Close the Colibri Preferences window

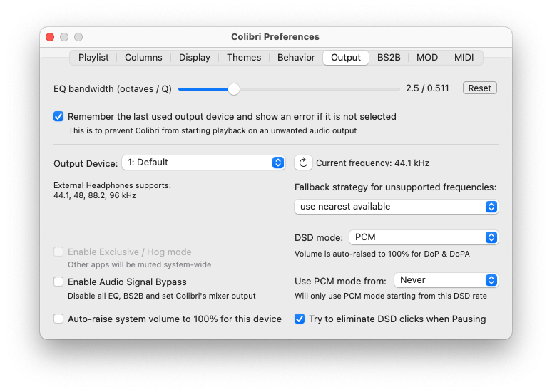coord(50,37)
